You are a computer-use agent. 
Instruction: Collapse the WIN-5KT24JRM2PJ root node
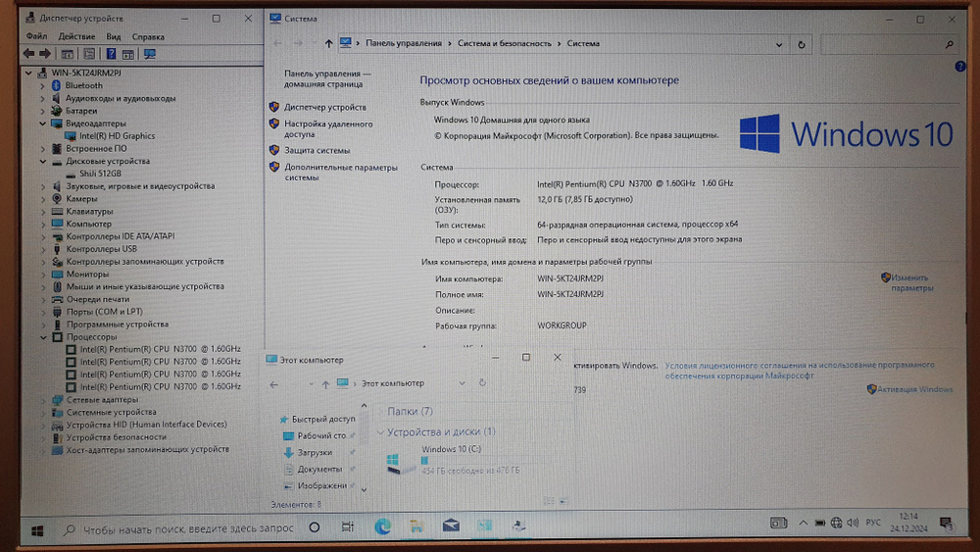pos(28,73)
